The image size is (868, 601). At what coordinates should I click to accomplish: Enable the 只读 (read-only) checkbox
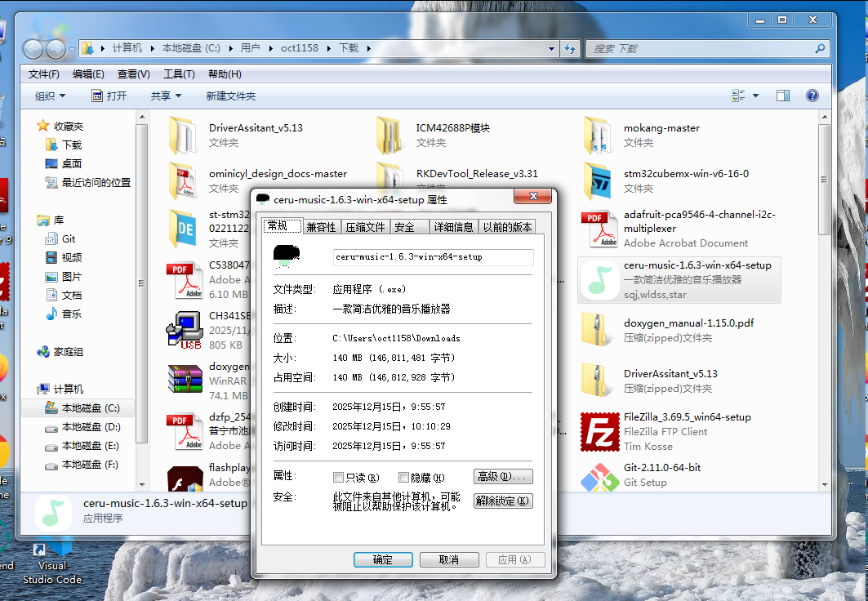(x=339, y=478)
